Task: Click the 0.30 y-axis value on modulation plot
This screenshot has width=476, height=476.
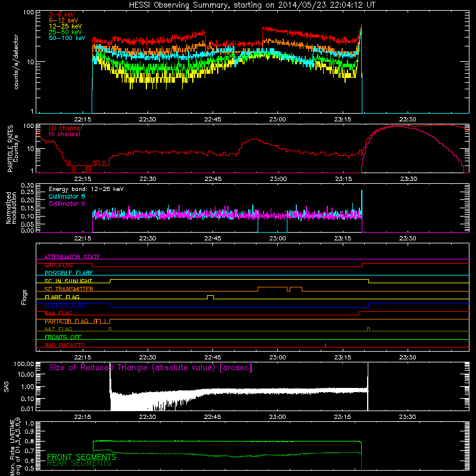Action: pyautogui.click(x=27, y=185)
